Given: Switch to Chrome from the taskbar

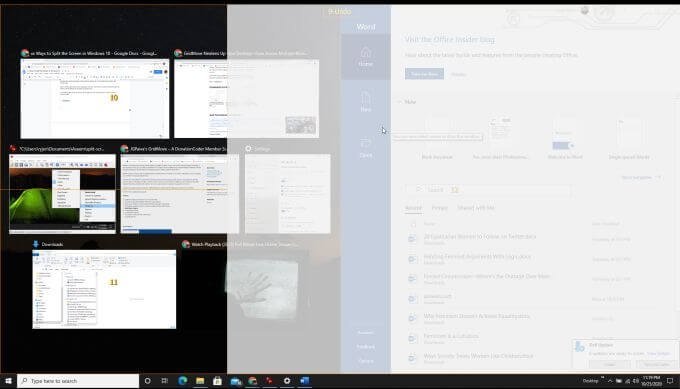Looking at the screenshot, I should click(252, 381).
